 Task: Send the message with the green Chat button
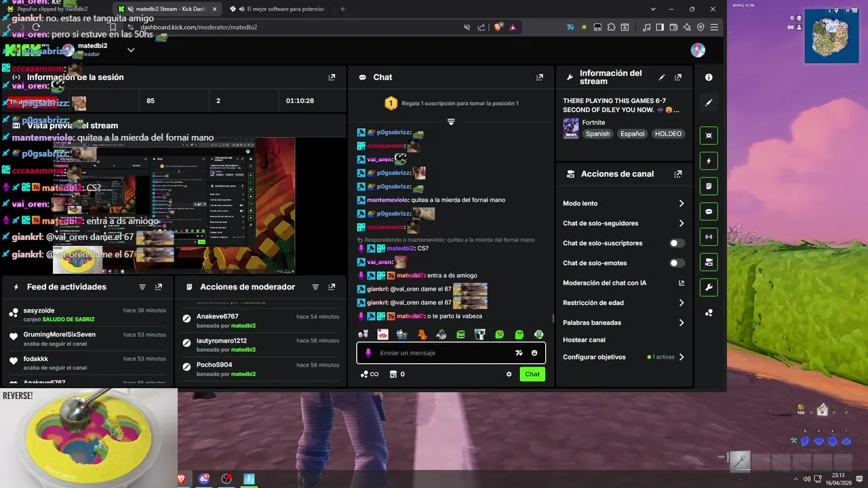532,374
